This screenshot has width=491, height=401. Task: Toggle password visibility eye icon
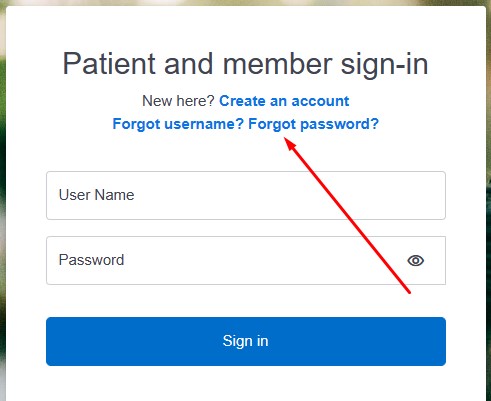tap(415, 260)
